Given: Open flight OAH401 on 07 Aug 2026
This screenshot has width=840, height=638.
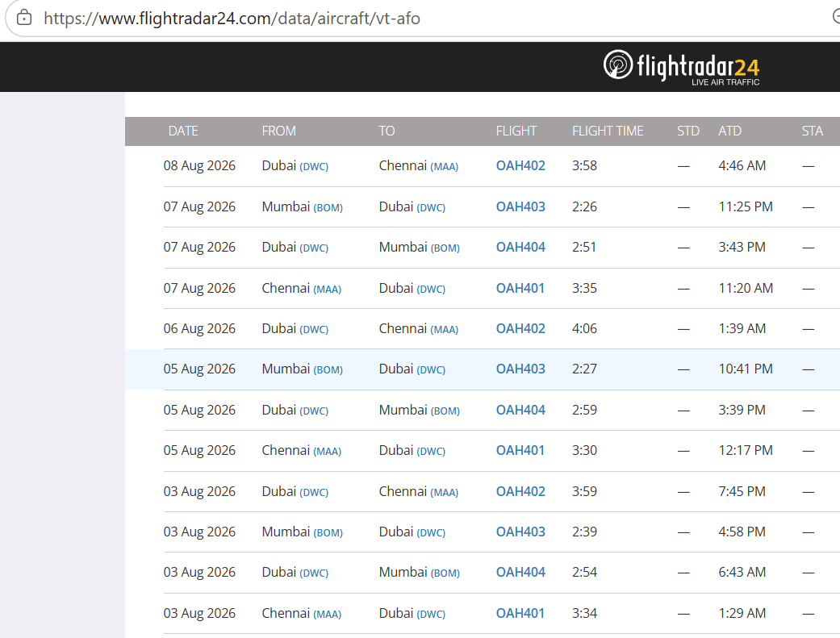Looking at the screenshot, I should pos(520,288).
